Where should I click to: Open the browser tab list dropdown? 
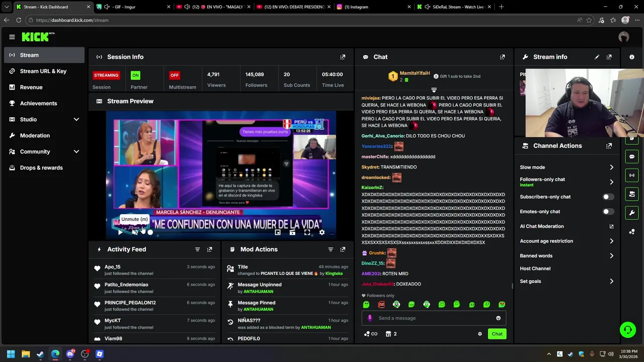7,7
